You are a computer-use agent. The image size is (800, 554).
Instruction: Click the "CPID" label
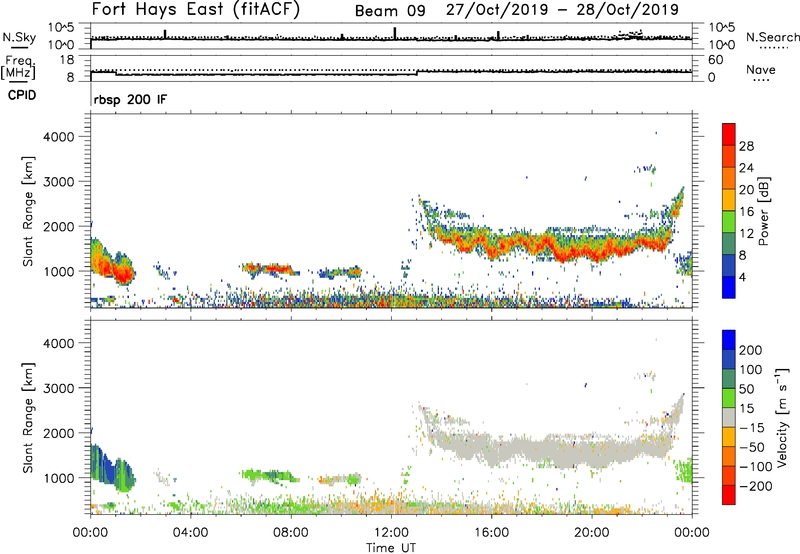tap(22, 95)
